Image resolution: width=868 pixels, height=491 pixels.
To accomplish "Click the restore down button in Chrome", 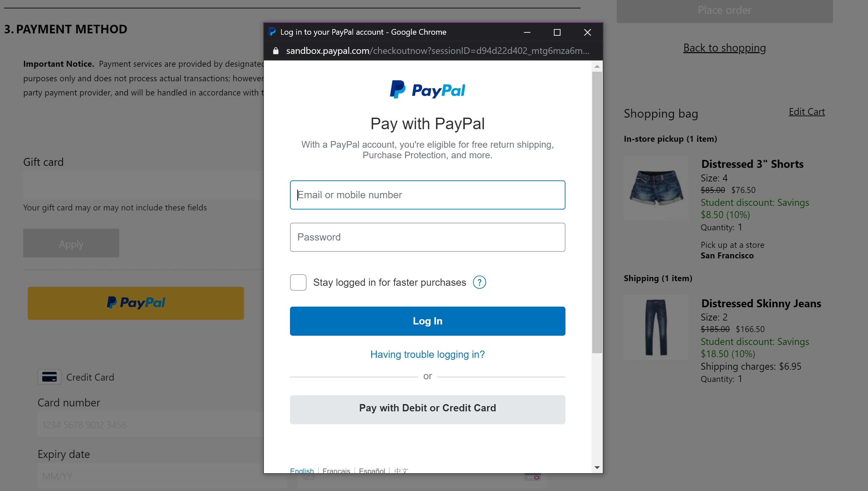I will click(557, 32).
